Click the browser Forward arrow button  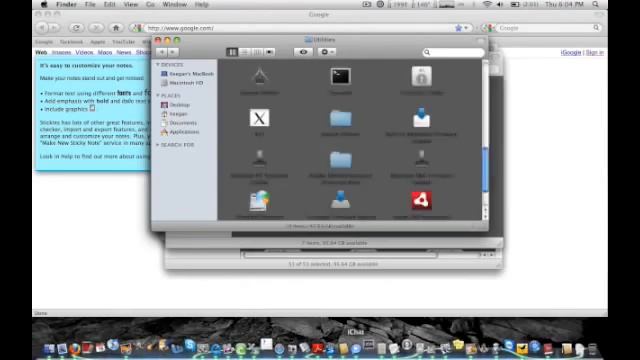tap(54, 28)
